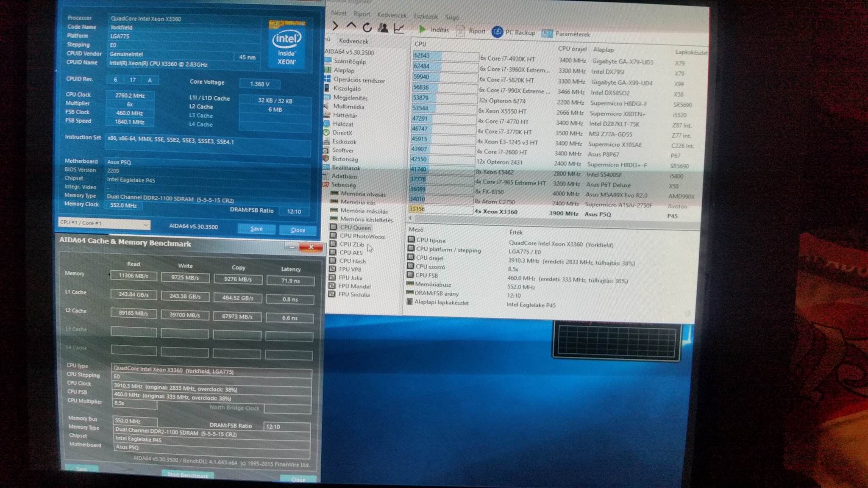Select DirectX in the tree
The image size is (868, 488).
342,133
